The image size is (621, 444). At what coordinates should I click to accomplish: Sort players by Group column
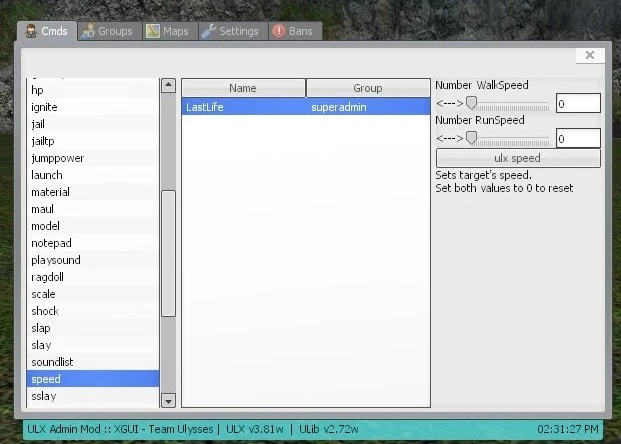point(367,88)
